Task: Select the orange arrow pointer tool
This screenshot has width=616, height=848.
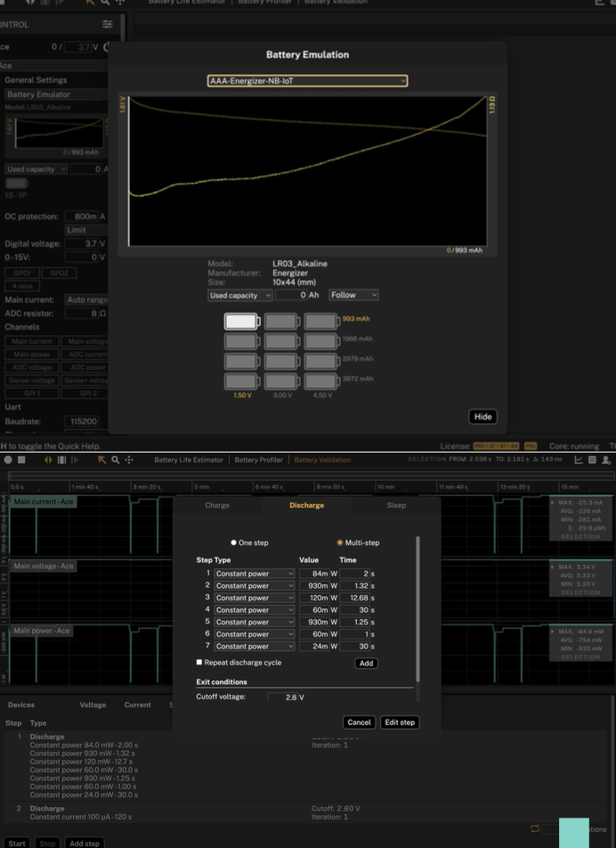Action: click(x=101, y=460)
